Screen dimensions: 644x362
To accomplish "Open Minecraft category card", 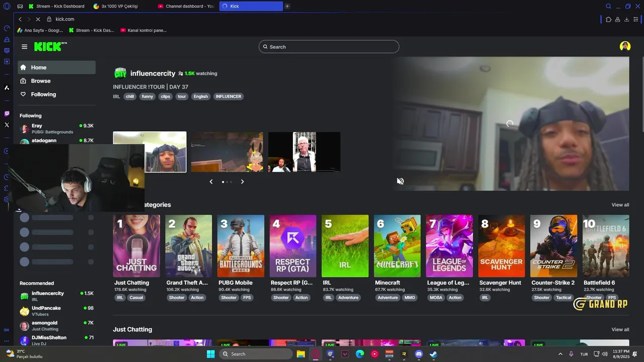I will 397,246.
